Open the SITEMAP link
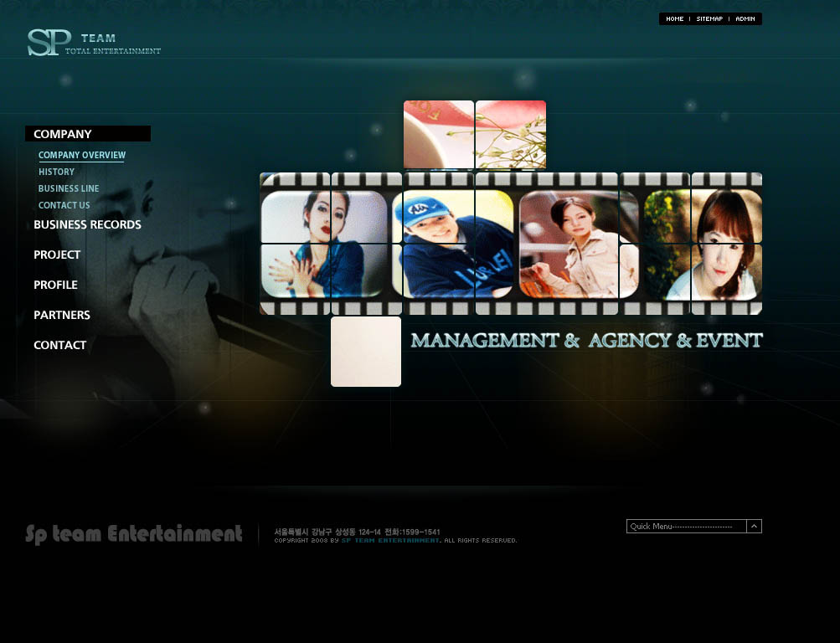Image resolution: width=840 pixels, height=643 pixels. [709, 18]
